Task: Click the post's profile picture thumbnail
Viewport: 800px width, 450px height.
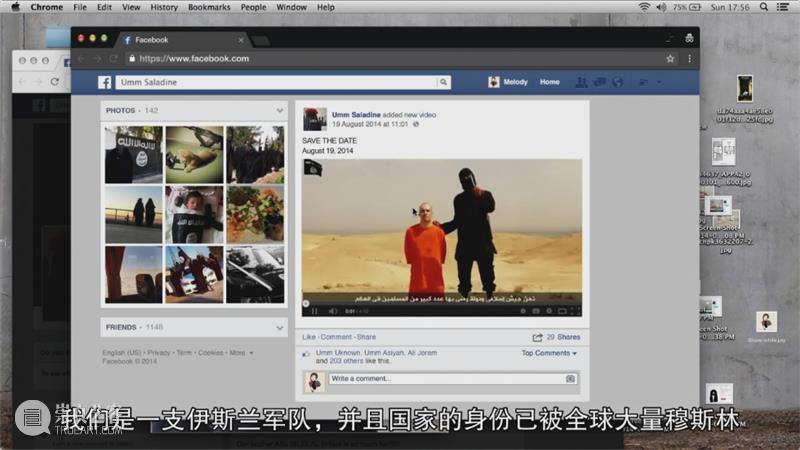Action: point(315,119)
